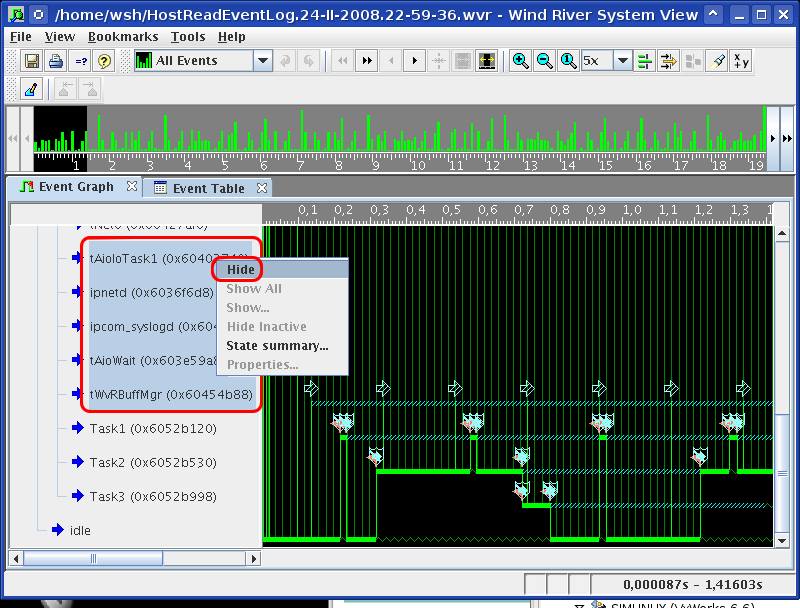Click the green horizontal-lines toolbar icon
The height and width of the screenshot is (608, 800).
tap(644, 61)
